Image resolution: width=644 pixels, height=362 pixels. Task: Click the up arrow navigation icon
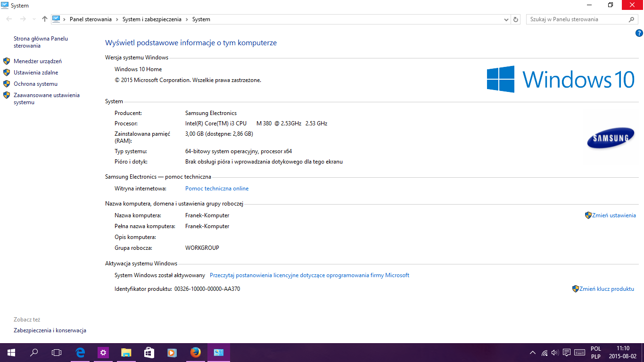pyautogui.click(x=45, y=19)
